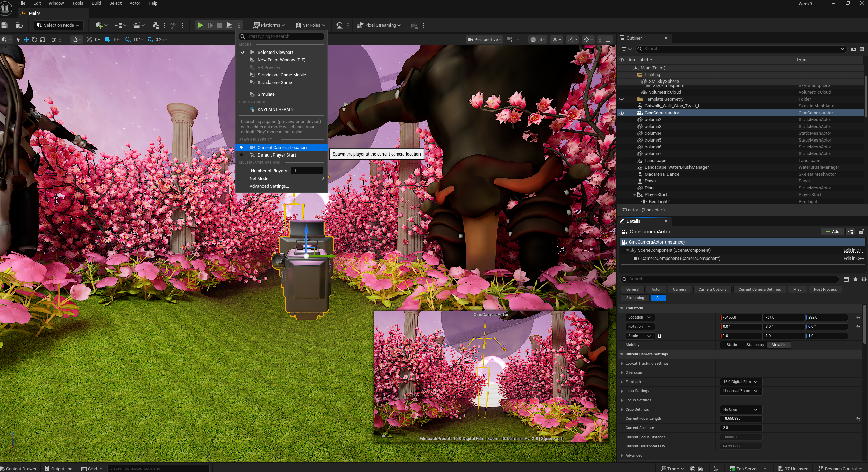Open the Perspective viewport dropdown

tap(484, 40)
